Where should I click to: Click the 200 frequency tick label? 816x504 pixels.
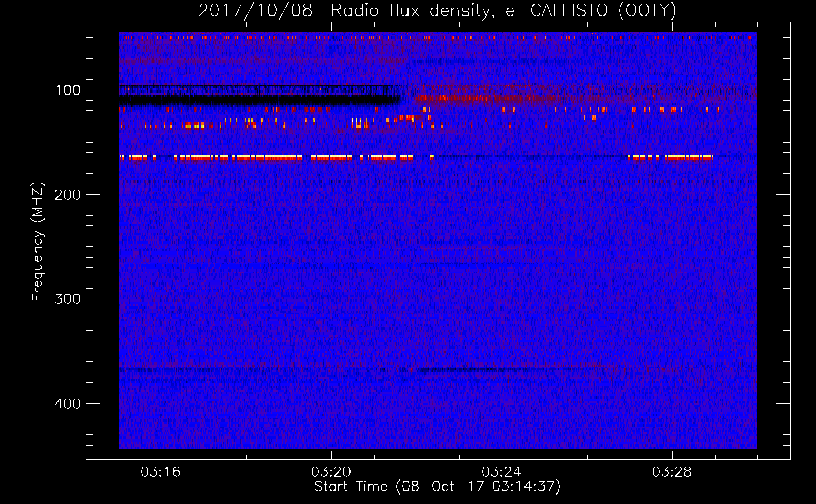pyautogui.click(x=68, y=195)
